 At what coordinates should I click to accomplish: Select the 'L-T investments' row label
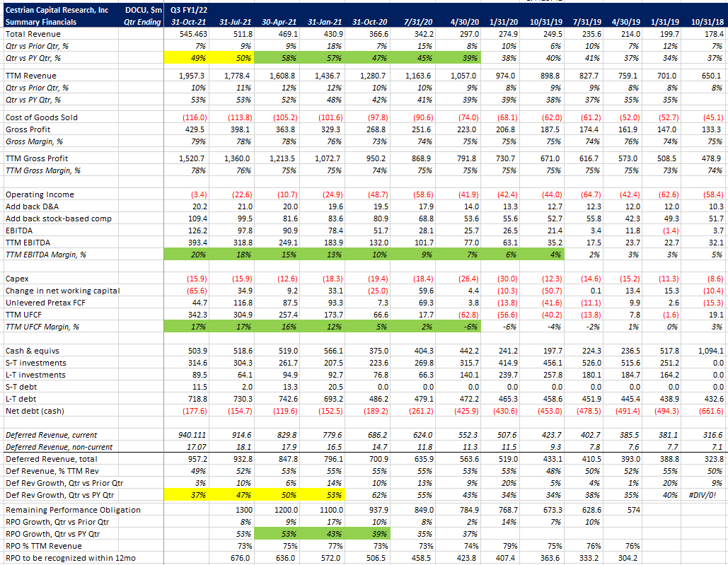[36, 375]
